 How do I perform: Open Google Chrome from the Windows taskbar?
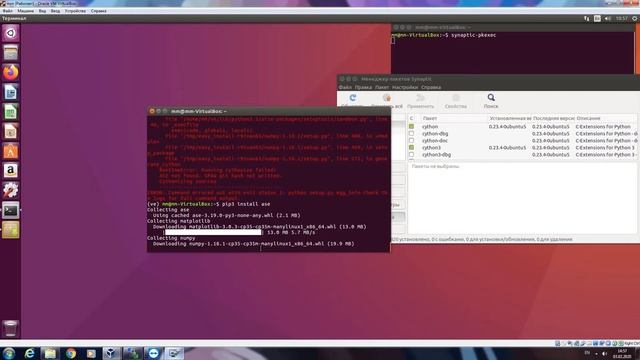pos(71,353)
